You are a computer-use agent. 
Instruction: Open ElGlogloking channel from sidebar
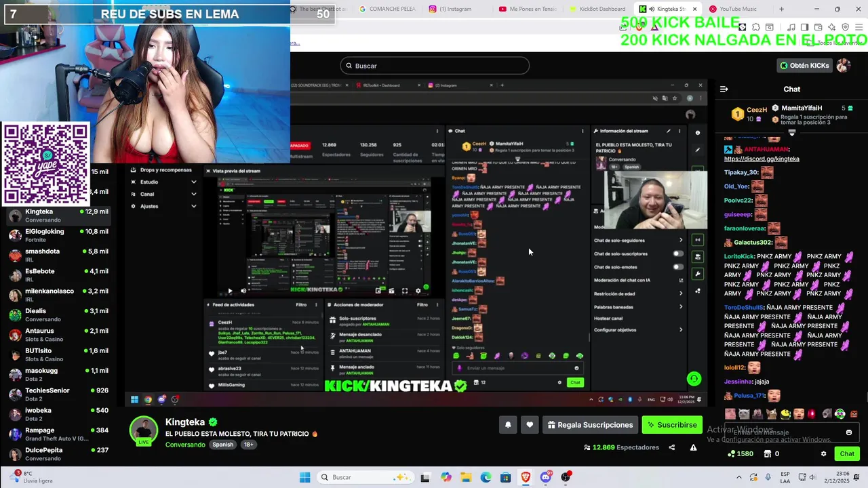point(58,235)
